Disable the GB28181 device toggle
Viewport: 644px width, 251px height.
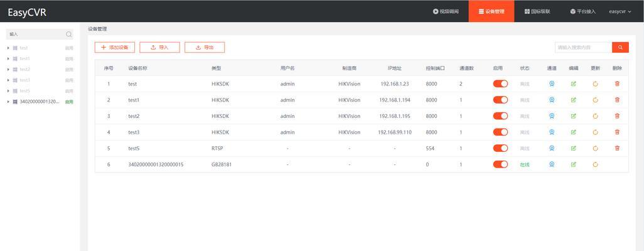(x=500, y=164)
